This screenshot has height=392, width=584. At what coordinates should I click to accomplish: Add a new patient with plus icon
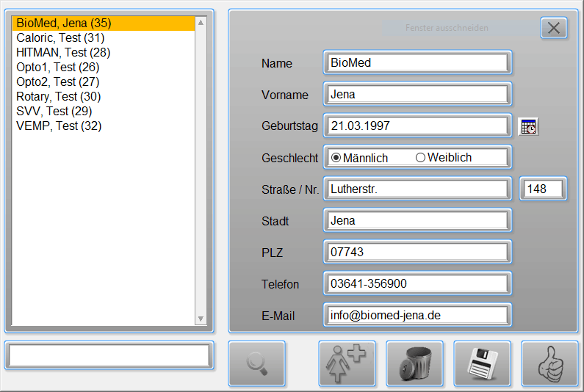(x=347, y=363)
